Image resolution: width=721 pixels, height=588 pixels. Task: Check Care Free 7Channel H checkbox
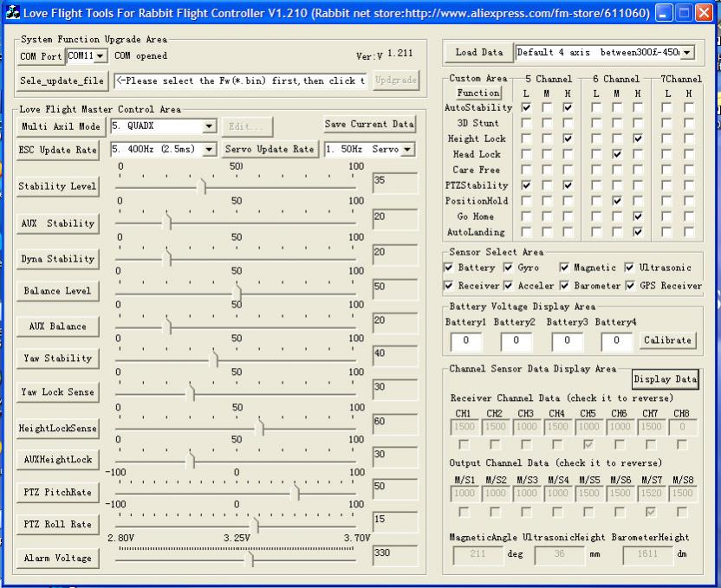[x=689, y=170]
